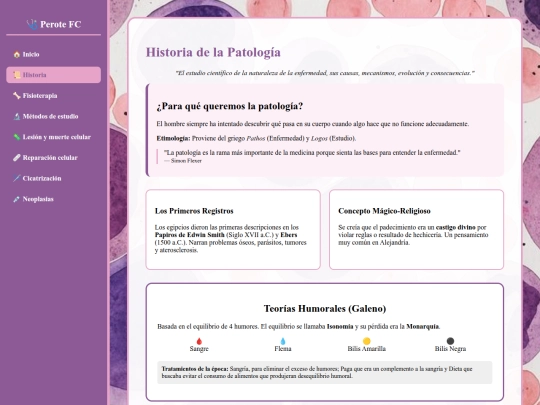Click the black circle above Bilis Negra
The image size is (540, 405).
(x=450, y=341)
